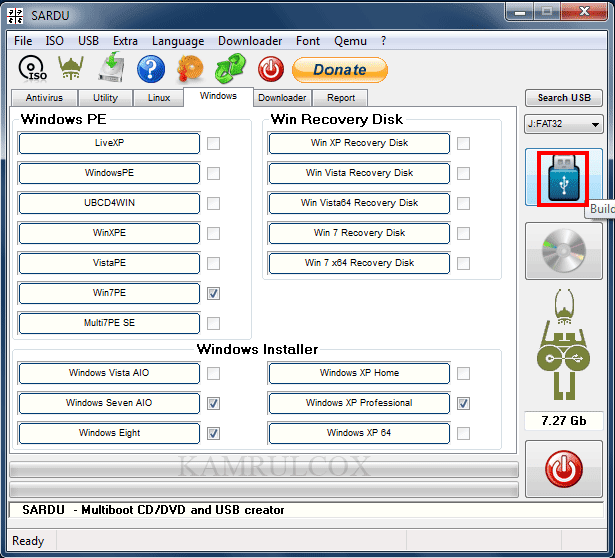Viewport: 615px width, 558px height.
Task: Click the Windows XP 64 button
Action: coord(359,433)
